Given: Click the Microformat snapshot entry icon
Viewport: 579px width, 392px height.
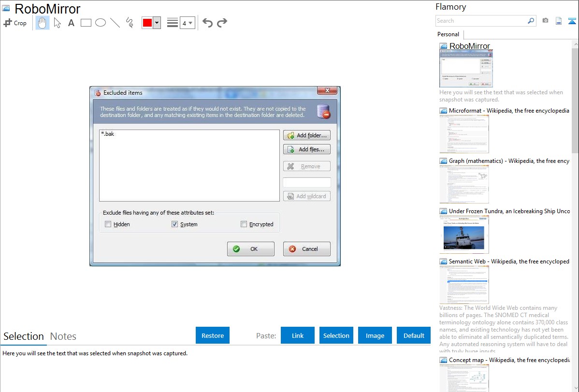Looking at the screenshot, I should coord(443,111).
